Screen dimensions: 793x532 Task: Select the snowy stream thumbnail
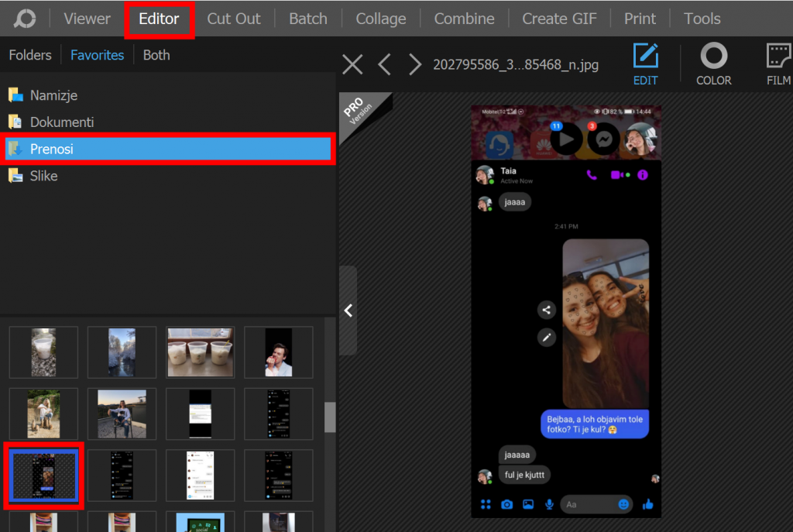pyautogui.click(x=122, y=352)
